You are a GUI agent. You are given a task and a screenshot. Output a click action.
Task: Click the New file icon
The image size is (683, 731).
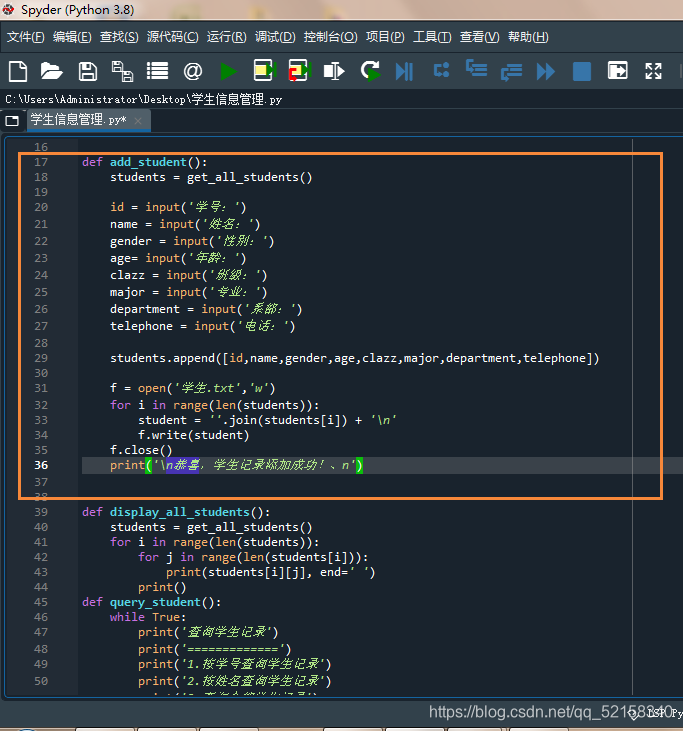tap(18, 71)
